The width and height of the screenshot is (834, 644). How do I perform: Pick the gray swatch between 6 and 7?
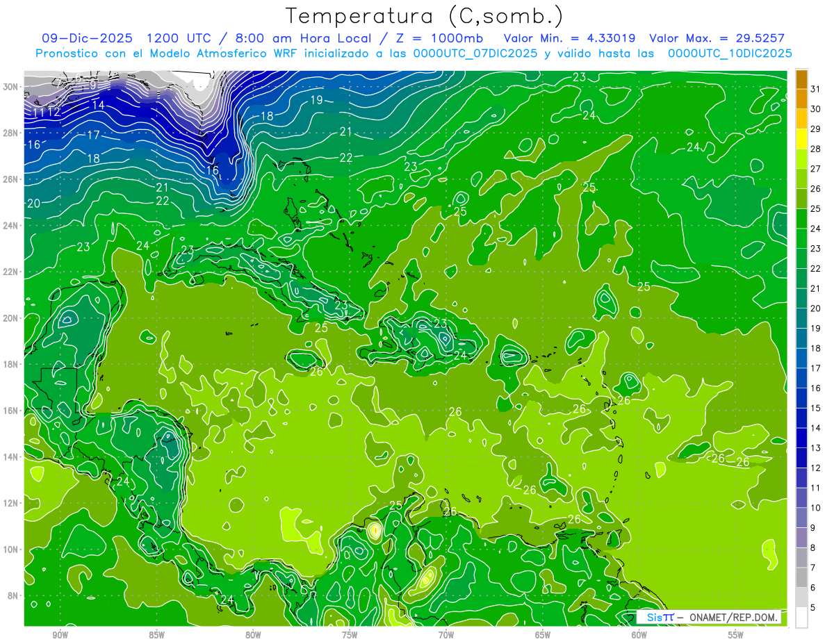pyautogui.click(x=801, y=577)
